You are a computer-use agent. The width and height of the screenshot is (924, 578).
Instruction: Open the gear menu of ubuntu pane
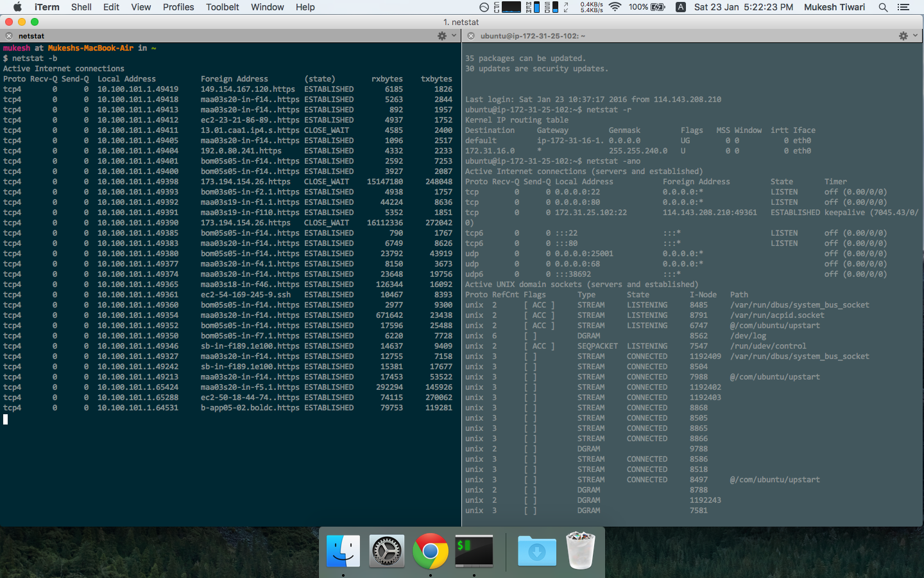pyautogui.click(x=903, y=36)
